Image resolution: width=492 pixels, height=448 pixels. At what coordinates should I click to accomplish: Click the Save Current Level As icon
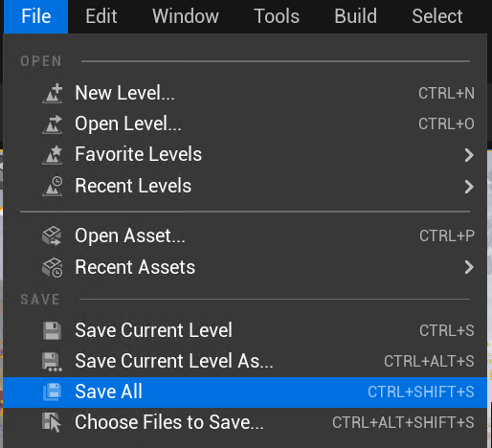pyautogui.click(x=52, y=362)
